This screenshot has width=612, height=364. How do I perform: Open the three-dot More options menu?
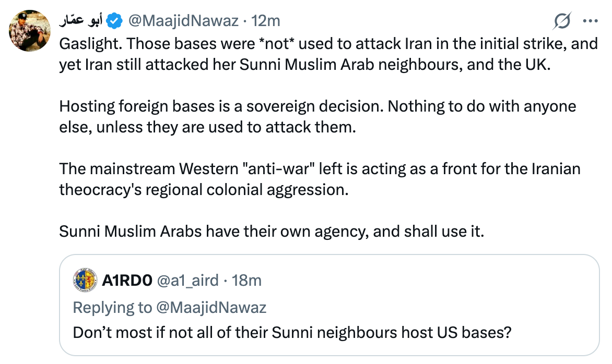590,21
